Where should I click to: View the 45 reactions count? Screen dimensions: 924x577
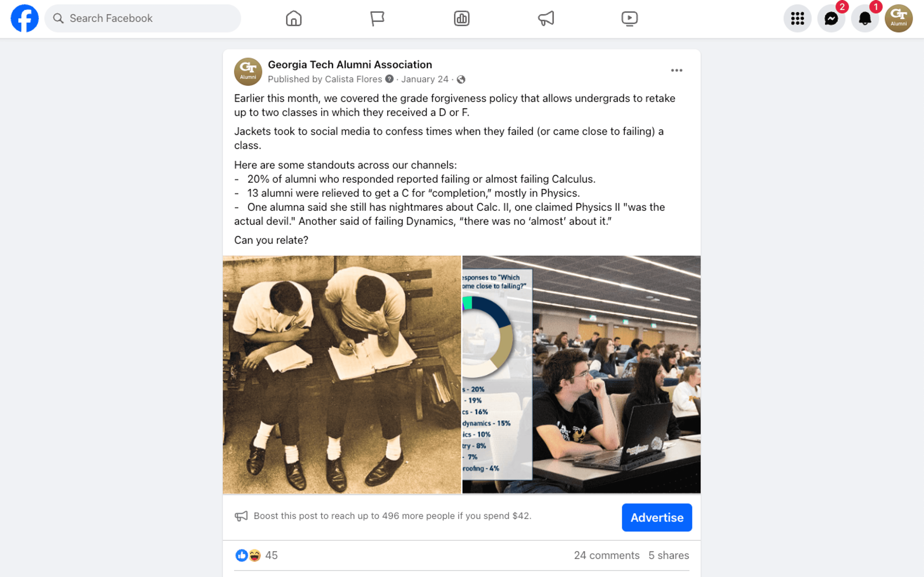(271, 555)
